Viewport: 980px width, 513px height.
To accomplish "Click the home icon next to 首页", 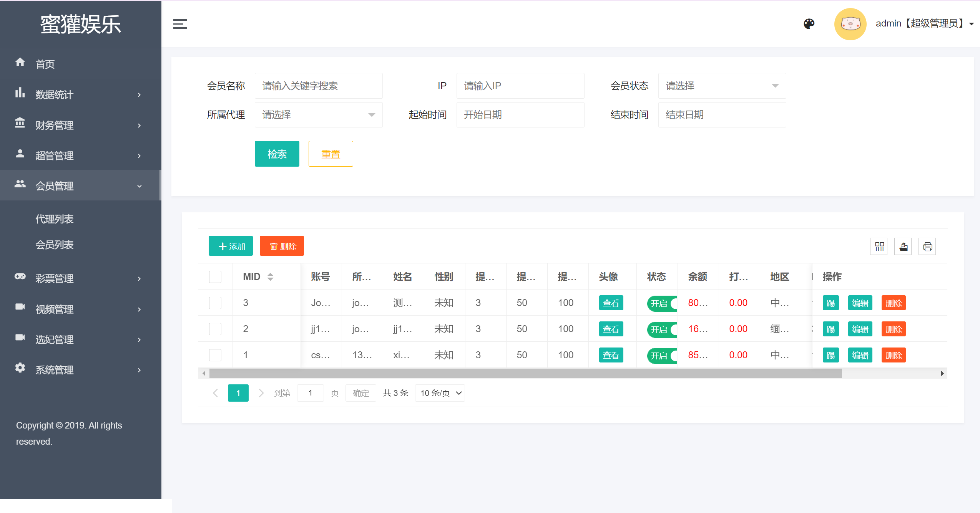I will coord(20,62).
